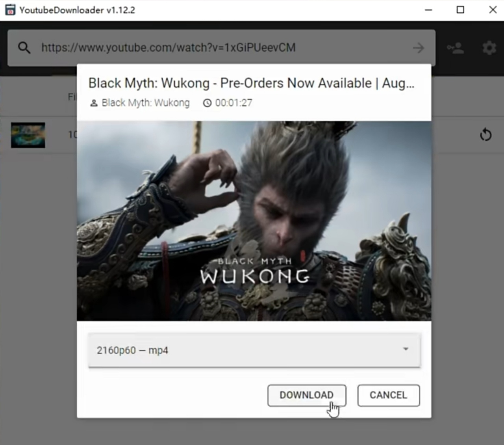Viewport: 504px width, 445px height.
Task: Click the dropdown arrow in the format selector
Action: pos(406,349)
